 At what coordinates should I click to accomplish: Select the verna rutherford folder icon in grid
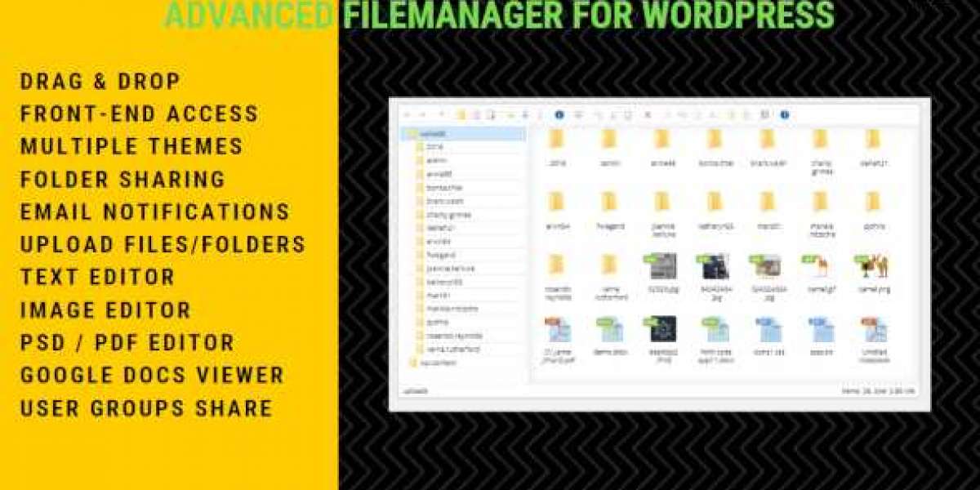(x=609, y=265)
